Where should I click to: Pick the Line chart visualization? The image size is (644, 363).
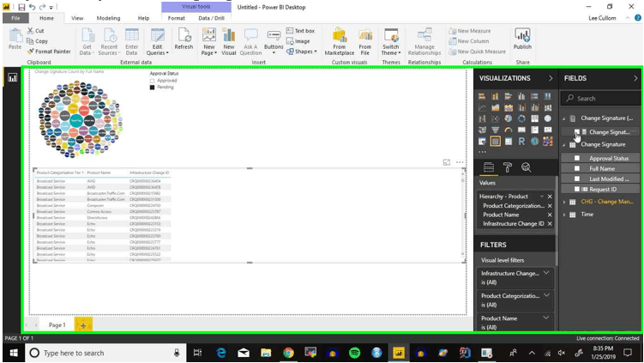[x=482, y=108]
